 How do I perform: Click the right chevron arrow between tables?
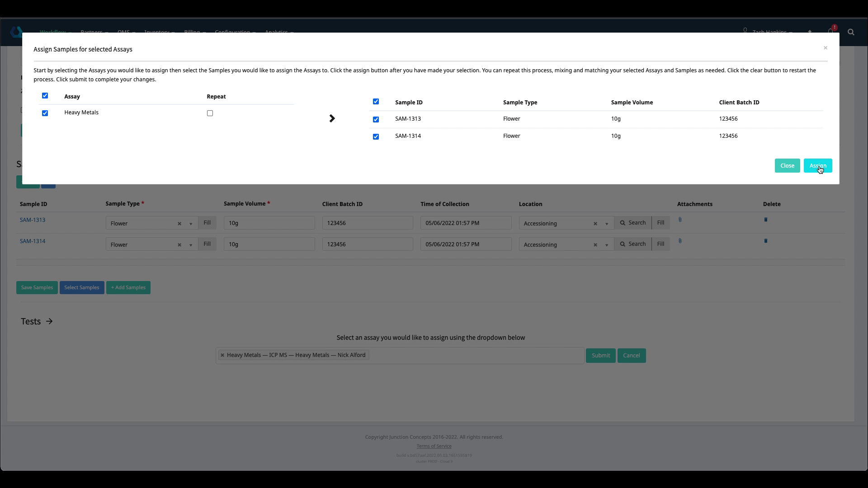332,118
